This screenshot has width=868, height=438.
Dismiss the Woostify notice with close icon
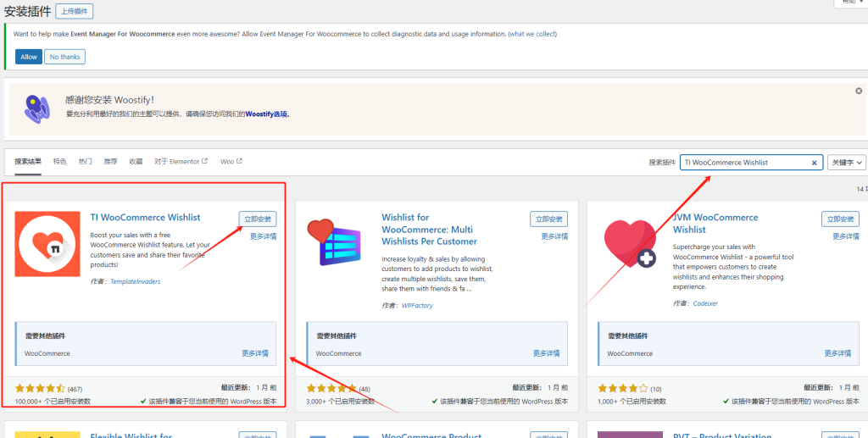click(859, 91)
